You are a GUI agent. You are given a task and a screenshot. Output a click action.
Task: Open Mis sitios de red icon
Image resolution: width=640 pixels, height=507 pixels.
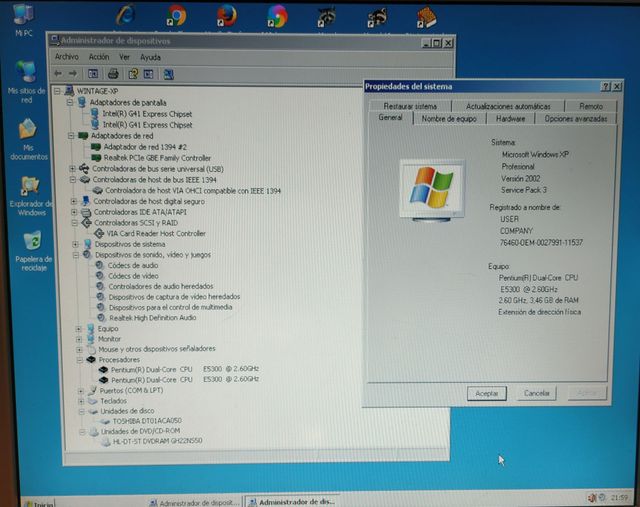(x=27, y=82)
